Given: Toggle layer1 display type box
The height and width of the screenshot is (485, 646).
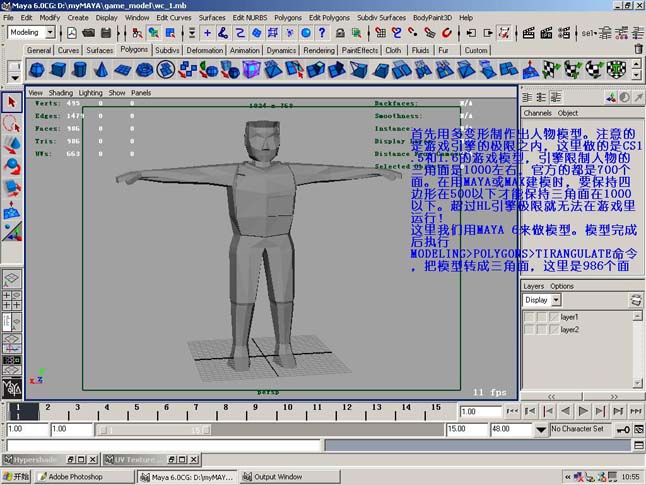Looking at the screenshot, I should click(541, 317).
